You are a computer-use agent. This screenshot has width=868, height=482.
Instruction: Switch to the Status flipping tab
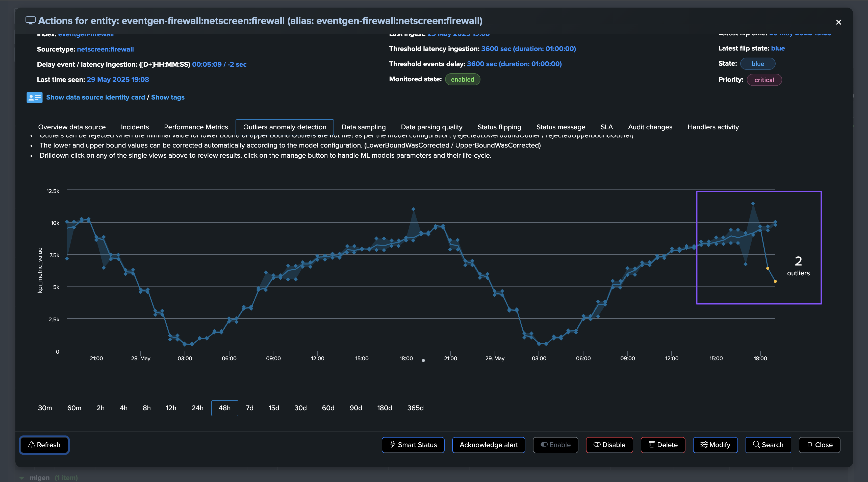tap(499, 127)
